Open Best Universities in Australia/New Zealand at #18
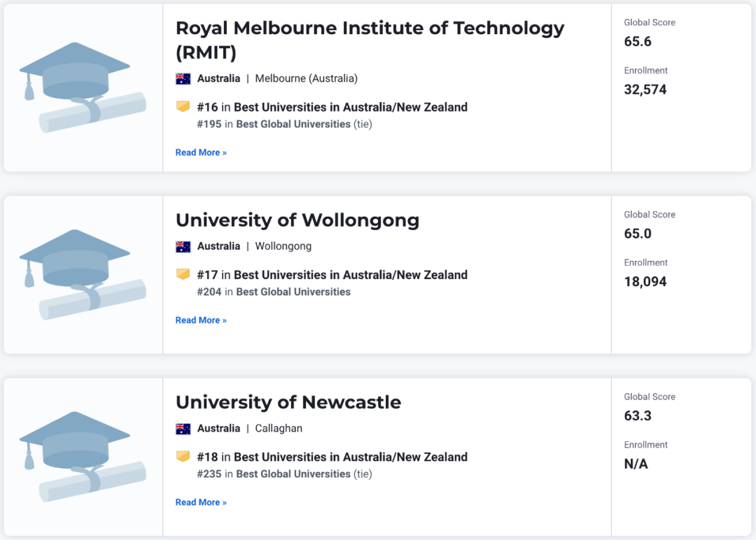 351,457
